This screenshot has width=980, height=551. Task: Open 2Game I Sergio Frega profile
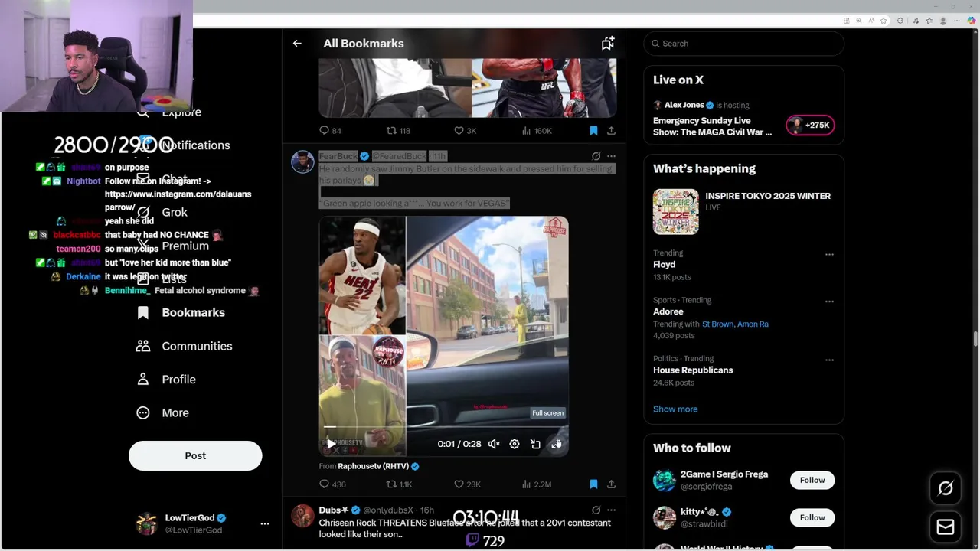pyautogui.click(x=724, y=474)
